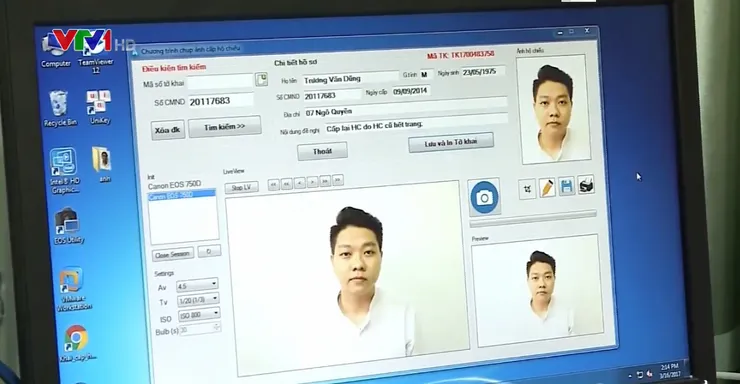
Task: Select the Chrome shortcut on desktop
Action: tap(77, 343)
